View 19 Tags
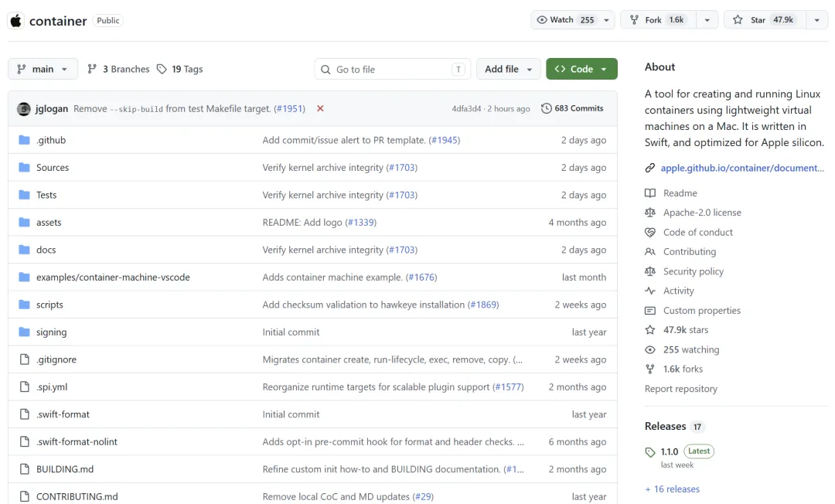Image resolution: width=835 pixels, height=504 pixels. (180, 70)
